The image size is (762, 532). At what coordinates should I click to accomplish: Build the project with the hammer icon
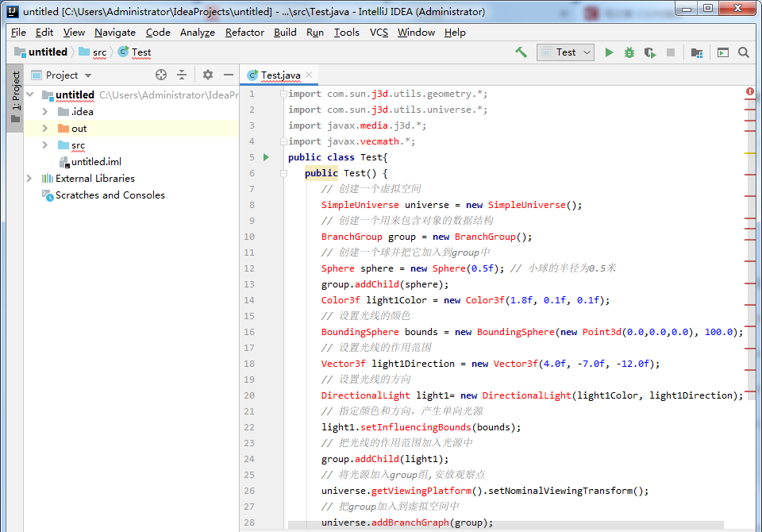click(x=521, y=52)
